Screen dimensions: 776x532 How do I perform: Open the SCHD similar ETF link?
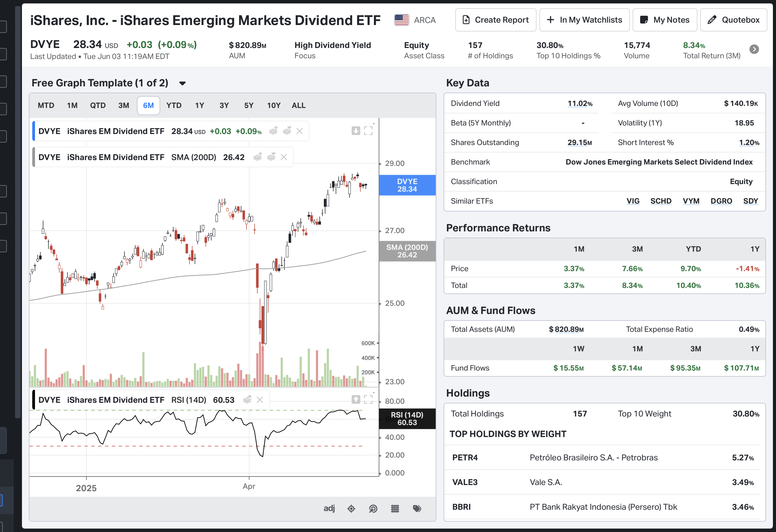661,201
